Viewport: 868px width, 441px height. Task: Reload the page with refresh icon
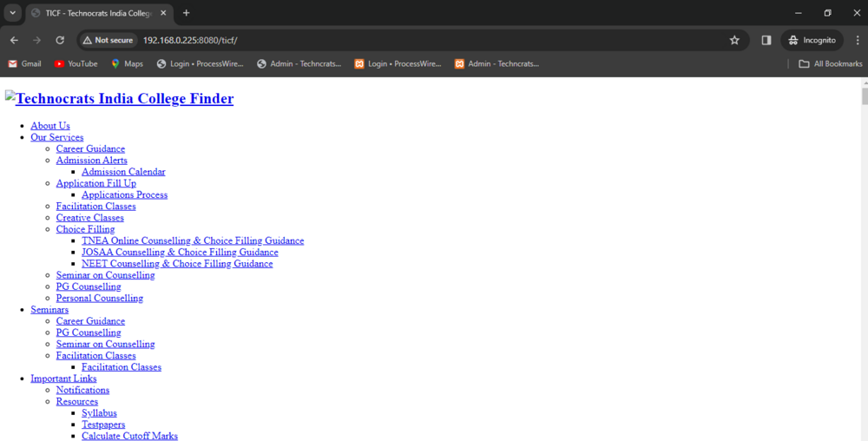pos(60,40)
